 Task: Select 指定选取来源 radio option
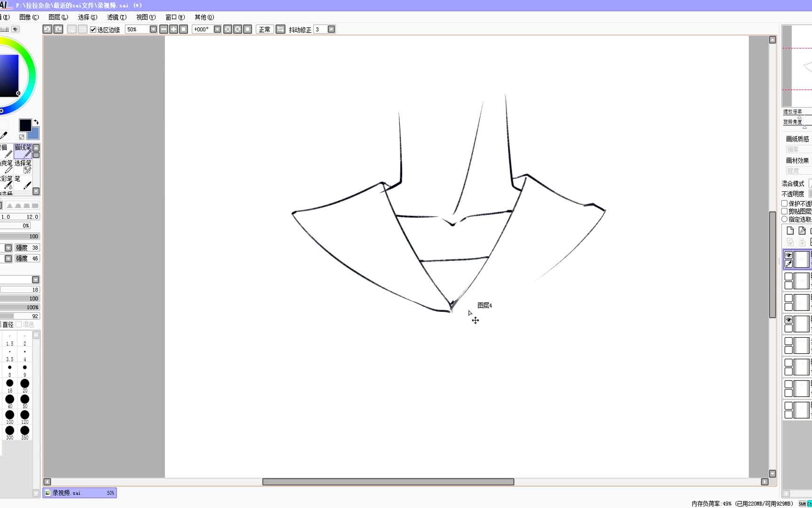pos(784,219)
